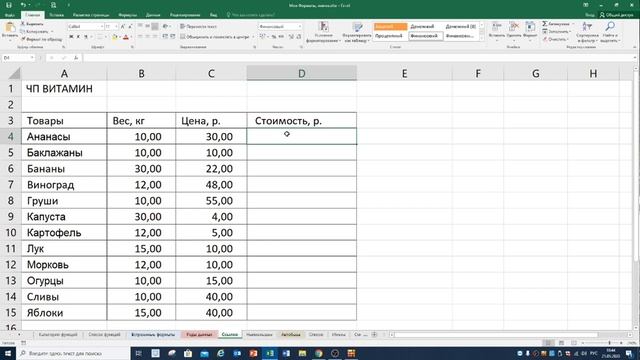Switch to Коды данных sheet tab
Screen dimensions: 640x360
click(x=199, y=335)
